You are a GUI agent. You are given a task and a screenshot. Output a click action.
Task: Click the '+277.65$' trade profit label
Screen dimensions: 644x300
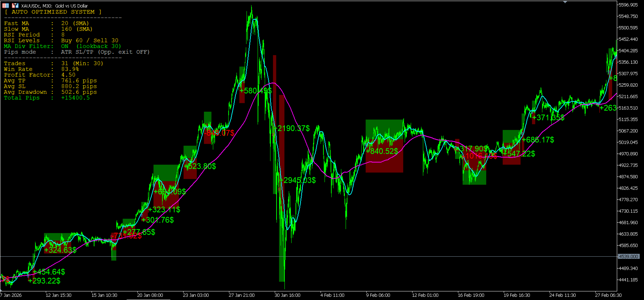139,232
